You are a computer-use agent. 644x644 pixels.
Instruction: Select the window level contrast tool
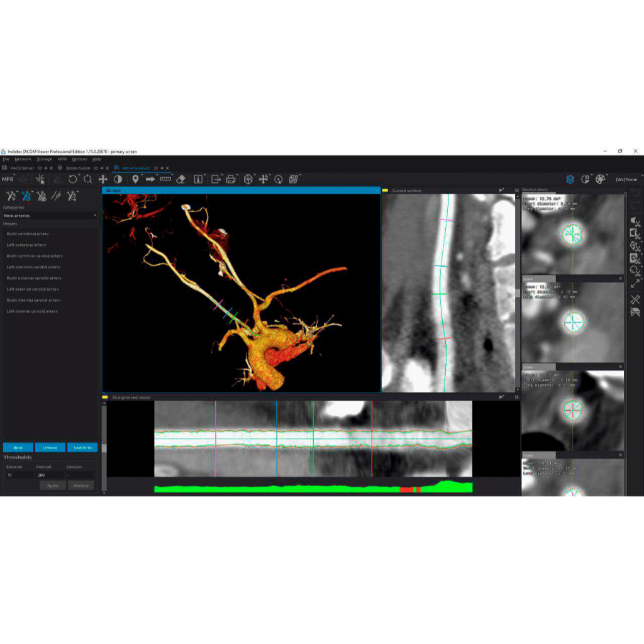[118, 179]
